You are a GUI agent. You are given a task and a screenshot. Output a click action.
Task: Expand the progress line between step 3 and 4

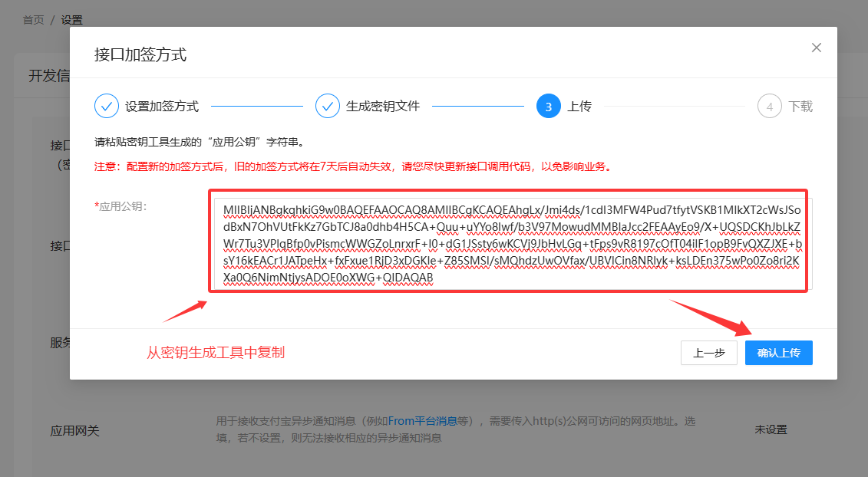(675, 106)
